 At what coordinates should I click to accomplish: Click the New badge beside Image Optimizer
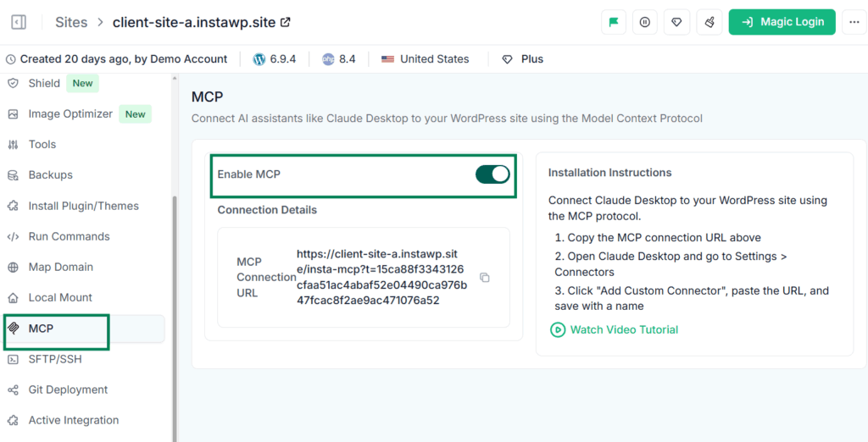tap(135, 114)
